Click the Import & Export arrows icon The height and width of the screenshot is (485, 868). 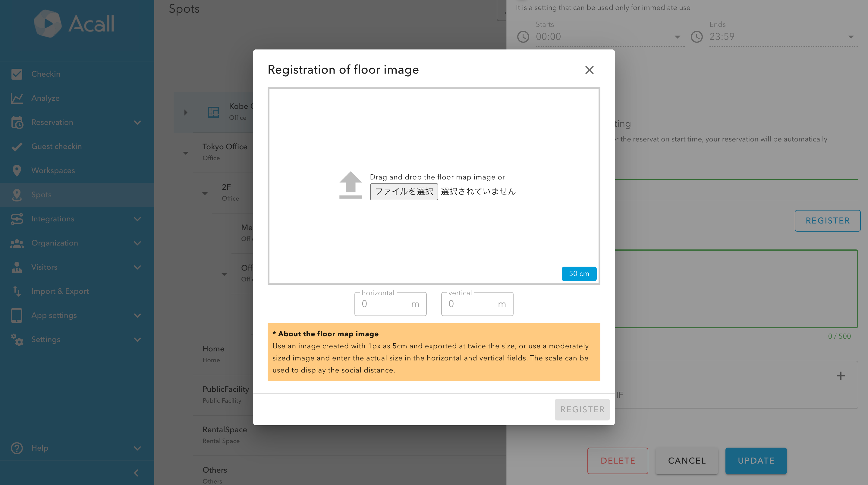[17, 291]
